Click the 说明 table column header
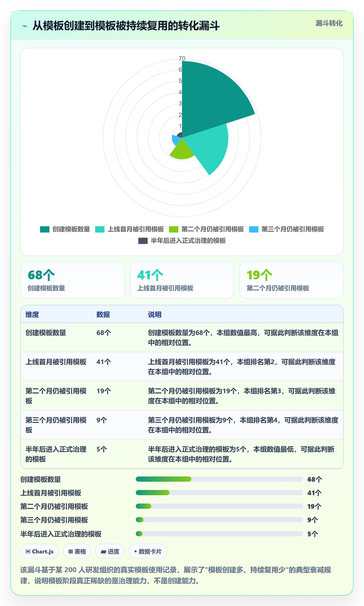This screenshot has height=606, width=364. tap(155, 314)
